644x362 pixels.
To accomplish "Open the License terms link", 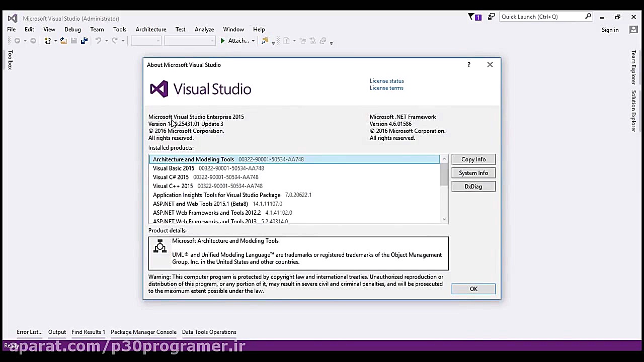I will (x=386, y=88).
